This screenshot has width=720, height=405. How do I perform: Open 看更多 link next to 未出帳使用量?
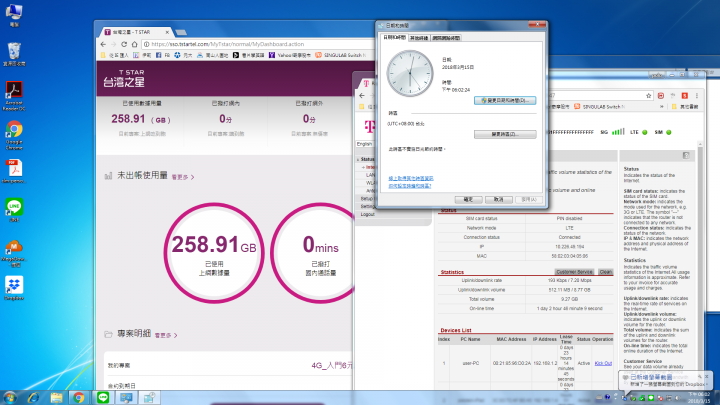click(x=182, y=177)
